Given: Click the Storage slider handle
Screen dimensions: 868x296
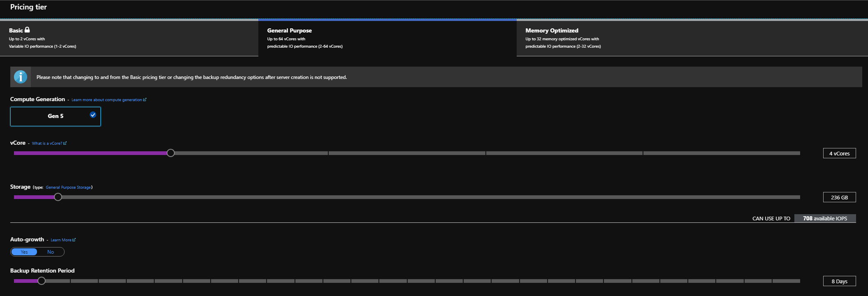Looking at the screenshot, I should click(x=58, y=197).
